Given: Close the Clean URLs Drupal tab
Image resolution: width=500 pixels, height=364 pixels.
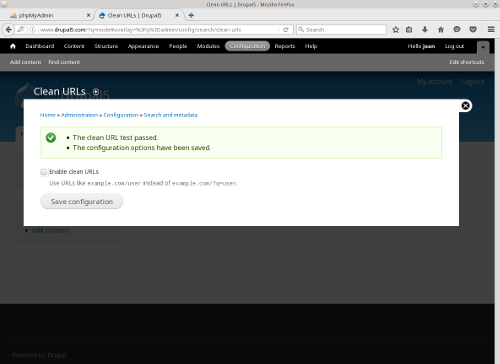Looking at the screenshot, I should click(177, 15).
